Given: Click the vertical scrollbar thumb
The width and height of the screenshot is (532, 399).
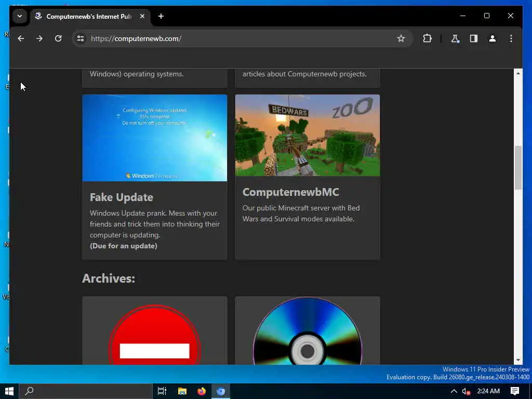Looking at the screenshot, I should 518,168.
